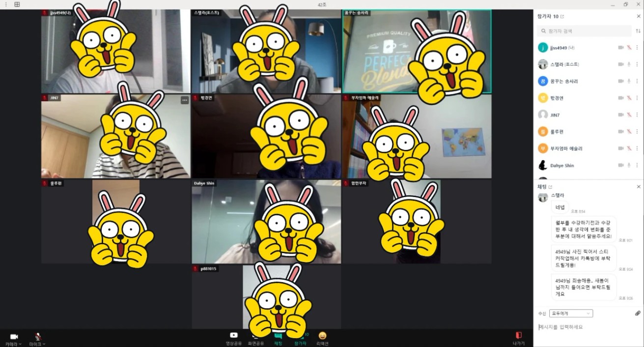Image resolution: width=644 pixels, height=347 pixels.
Task: Open more options for 물루펀
Action: (638, 132)
